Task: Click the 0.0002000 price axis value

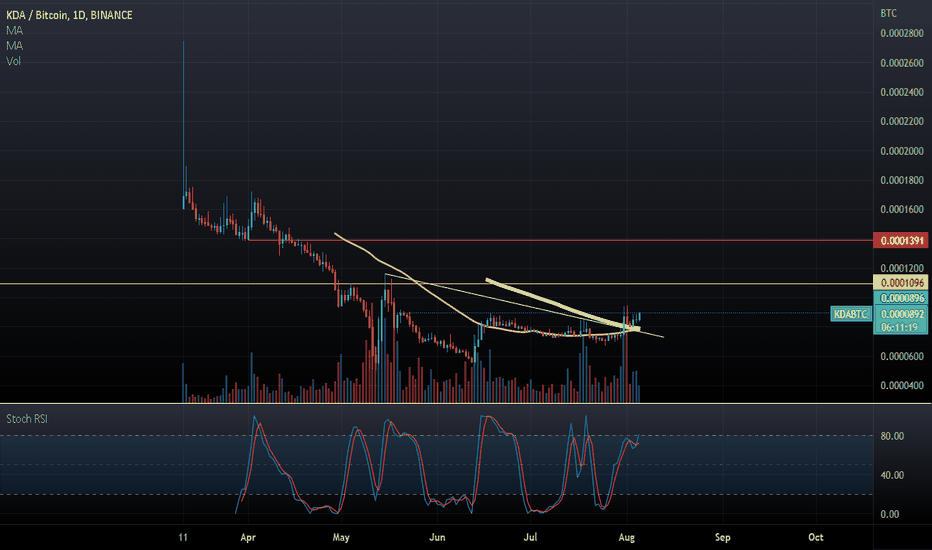Action: click(x=902, y=151)
